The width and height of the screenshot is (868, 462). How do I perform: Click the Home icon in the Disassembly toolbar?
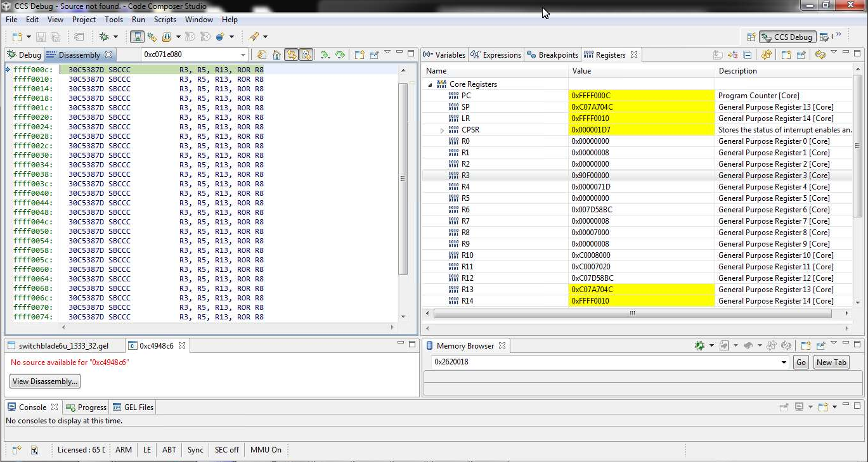(x=276, y=55)
